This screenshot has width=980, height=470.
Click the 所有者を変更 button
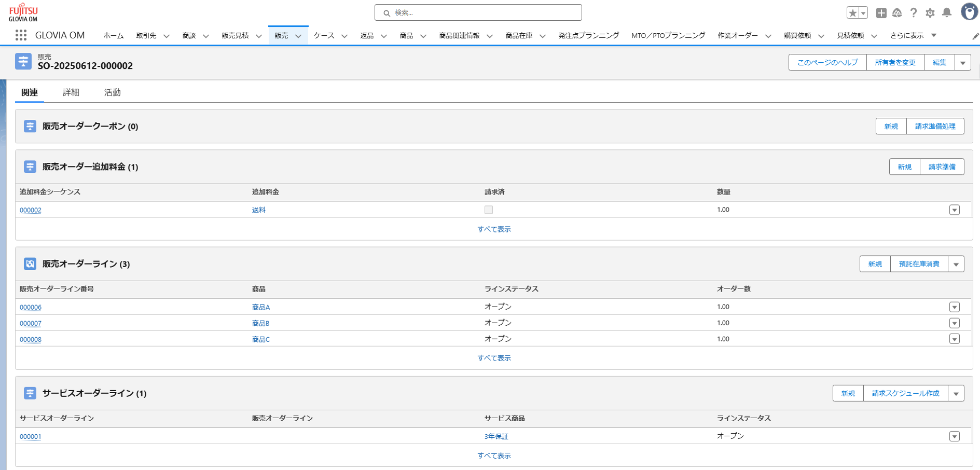[895, 62]
